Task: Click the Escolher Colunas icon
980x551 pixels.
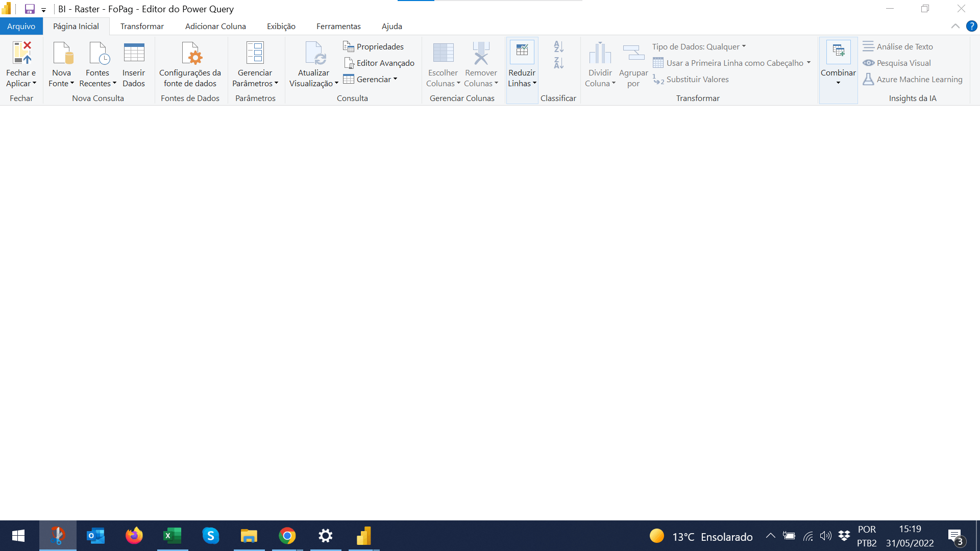Action: (x=443, y=53)
